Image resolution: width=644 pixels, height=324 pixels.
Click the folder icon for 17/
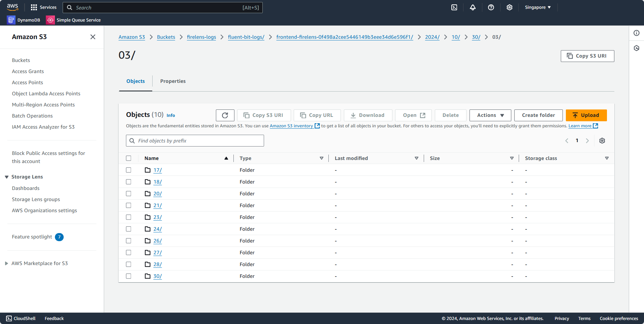(148, 170)
